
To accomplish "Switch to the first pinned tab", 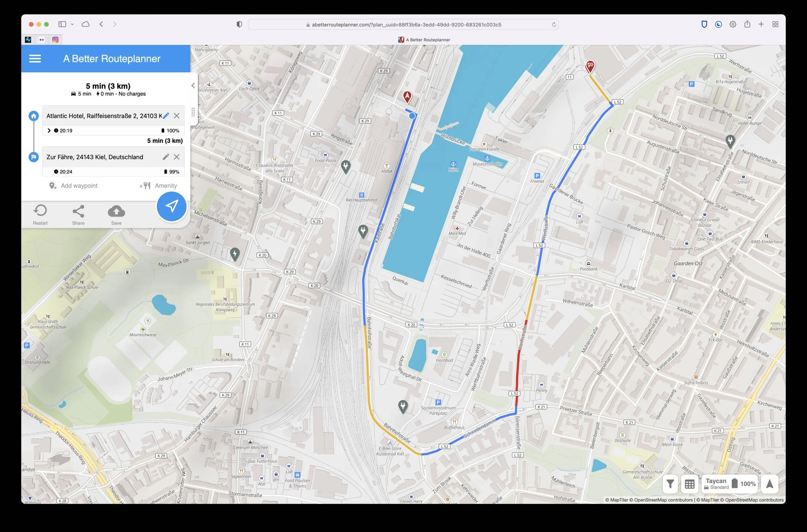I will pyautogui.click(x=28, y=40).
